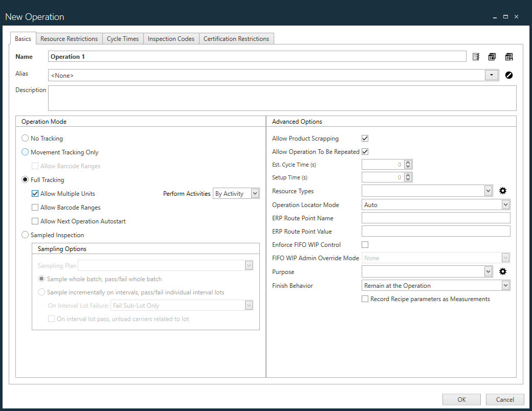532x411 pixels.
Task: Click the save operation icon beside Name field
Action: [508, 56]
